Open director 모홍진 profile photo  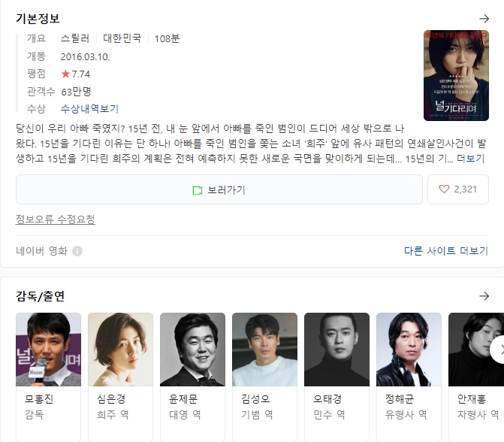pyautogui.click(x=49, y=350)
